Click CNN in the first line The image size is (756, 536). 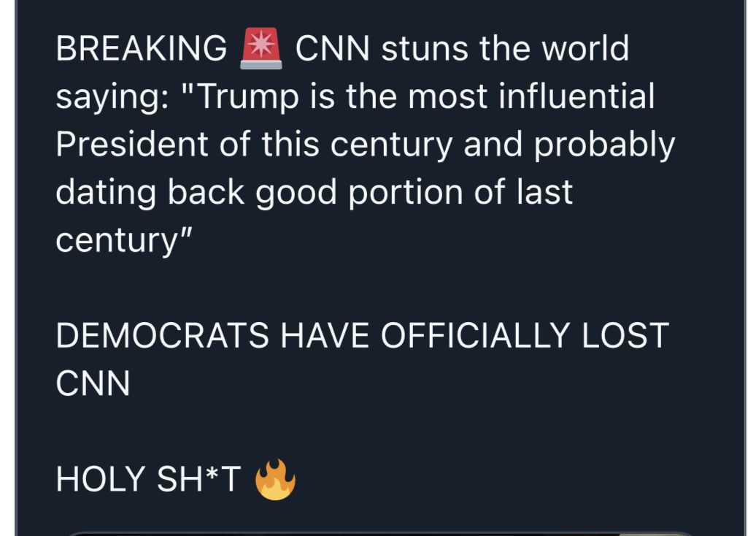pos(333,49)
